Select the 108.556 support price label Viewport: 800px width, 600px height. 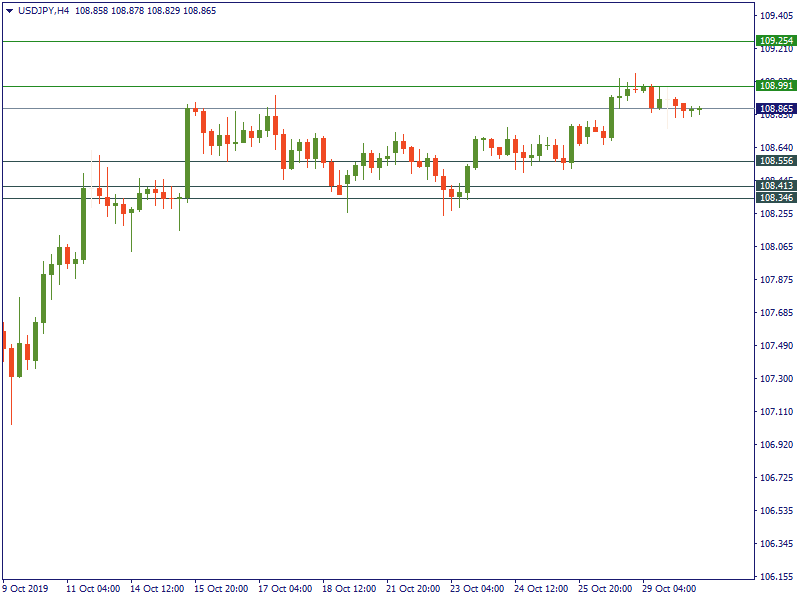click(776, 161)
